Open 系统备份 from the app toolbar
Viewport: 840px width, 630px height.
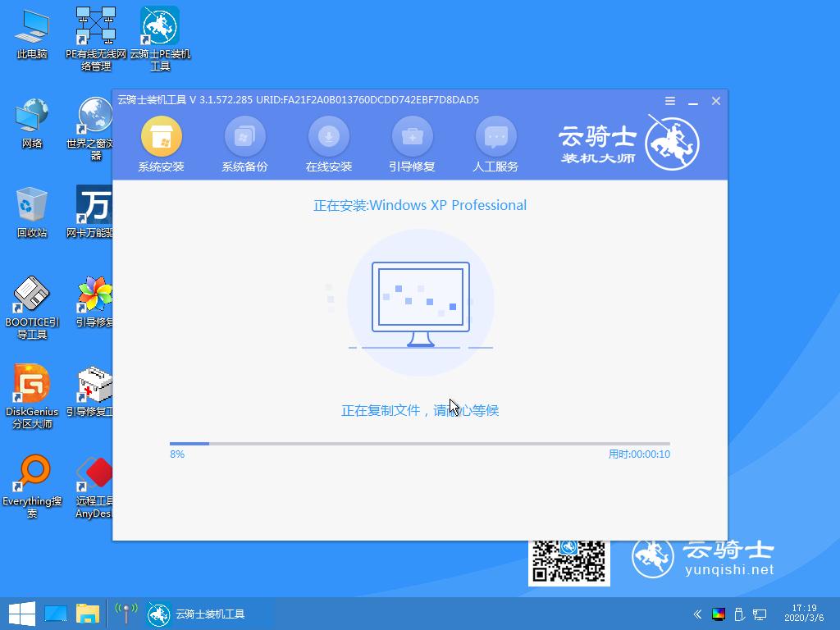(244, 144)
